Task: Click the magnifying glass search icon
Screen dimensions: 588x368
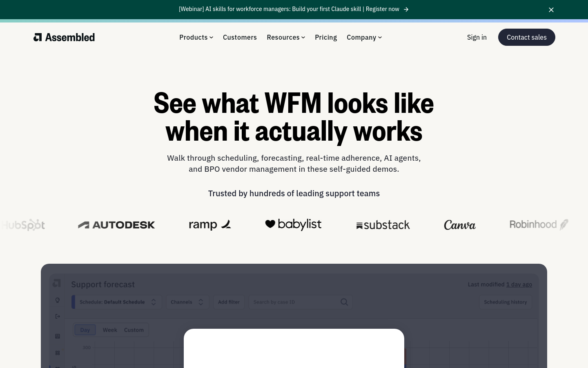Action: point(344,302)
